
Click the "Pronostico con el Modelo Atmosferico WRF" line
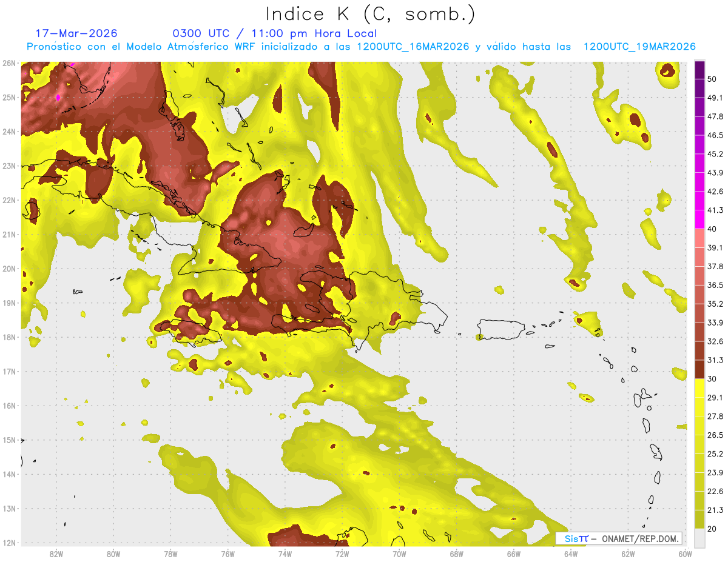click(x=361, y=47)
